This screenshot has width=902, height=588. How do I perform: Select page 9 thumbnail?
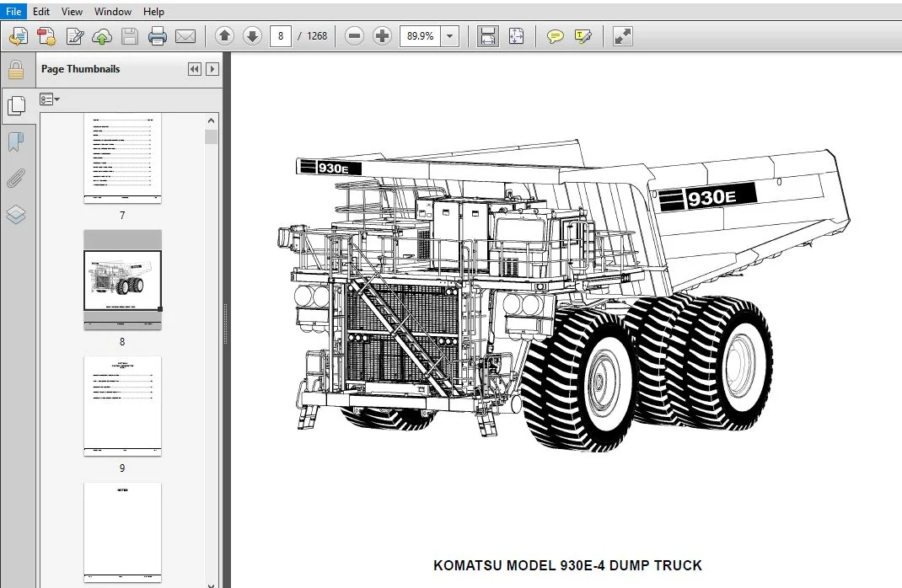[122, 406]
